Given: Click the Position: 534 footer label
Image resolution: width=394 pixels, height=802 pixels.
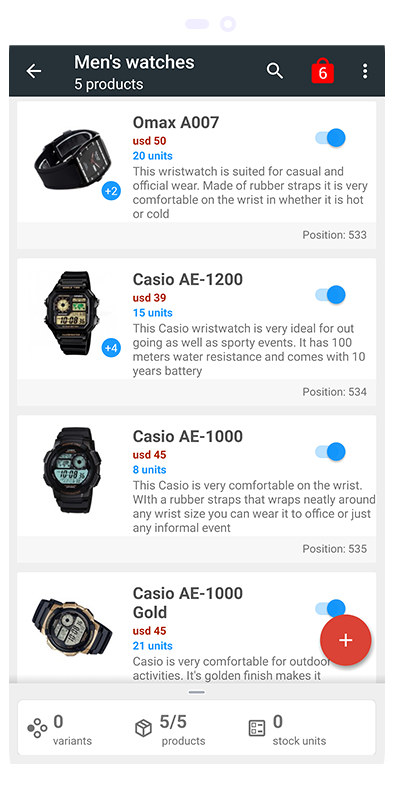Looking at the screenshot, I should coord(335,392).
